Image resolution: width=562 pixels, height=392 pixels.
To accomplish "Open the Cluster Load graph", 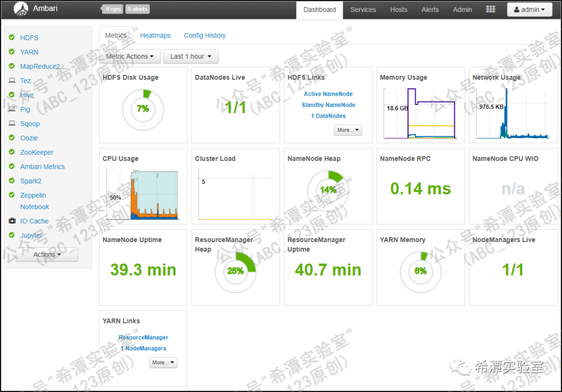I will [235, 195].
